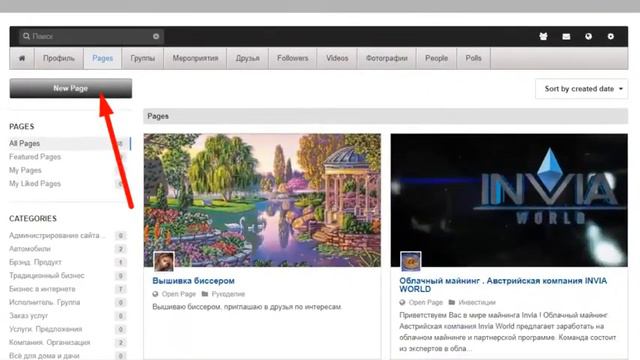This screenshot has width=640, height=360.
Task: Open the Polls tab
Action: click(x=473, y=58)
